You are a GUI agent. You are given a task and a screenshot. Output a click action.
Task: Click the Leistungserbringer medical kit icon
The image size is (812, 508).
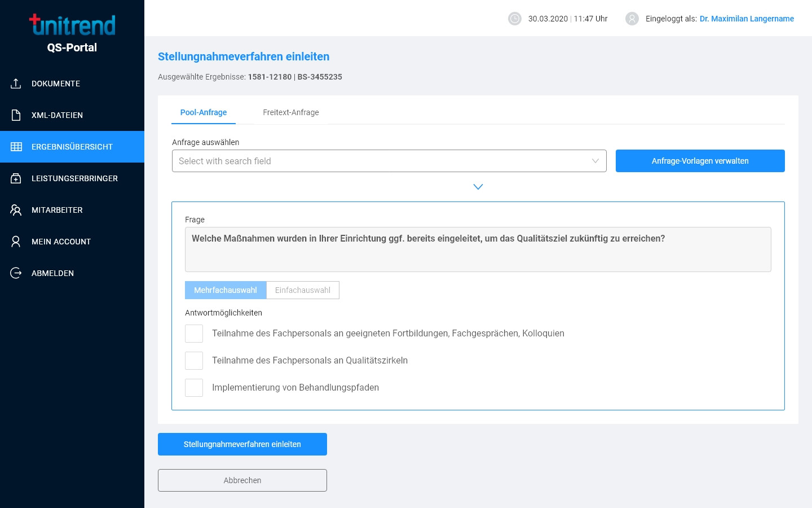pyautogui.click(x=16, y=178)
